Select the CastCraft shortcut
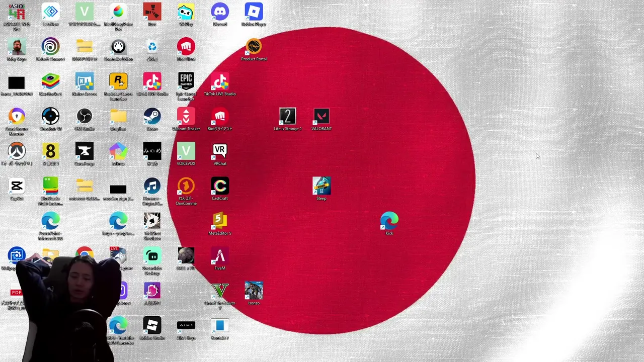The image size is (644, 362). pyautogui.click(x=220, y=186)
